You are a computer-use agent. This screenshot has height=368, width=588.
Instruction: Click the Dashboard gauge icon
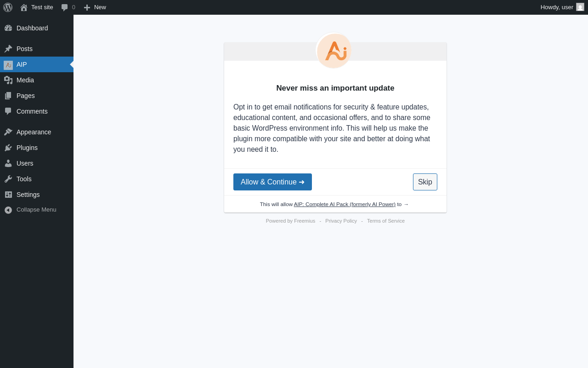coord(8,28)
